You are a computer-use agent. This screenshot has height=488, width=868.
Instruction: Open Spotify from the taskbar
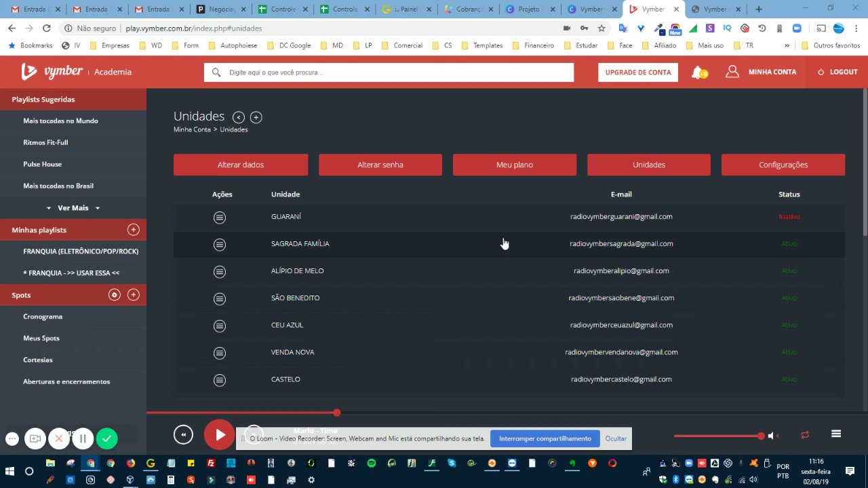click(x=372, y=464)
